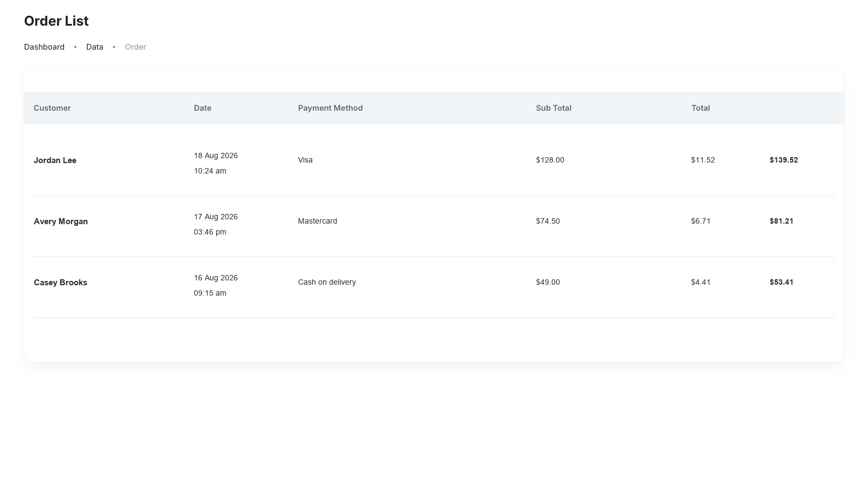Click the $74.50 sub total value

click(548, 221)
